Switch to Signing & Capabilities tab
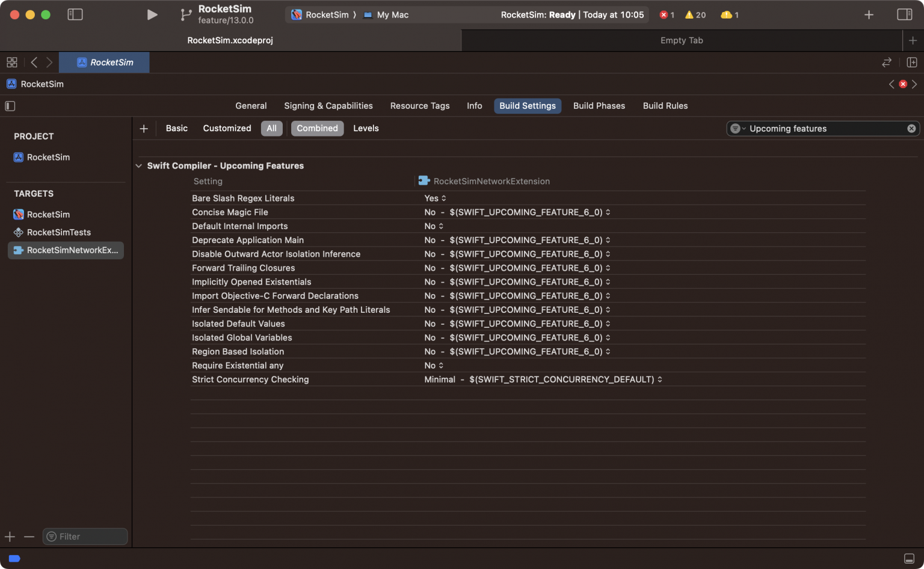 point(328,106)
